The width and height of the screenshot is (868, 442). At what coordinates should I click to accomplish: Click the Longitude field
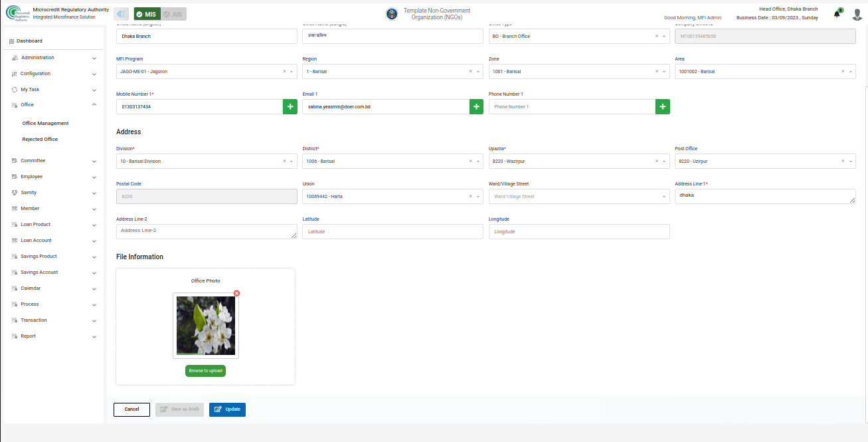(x=579, y=231)
